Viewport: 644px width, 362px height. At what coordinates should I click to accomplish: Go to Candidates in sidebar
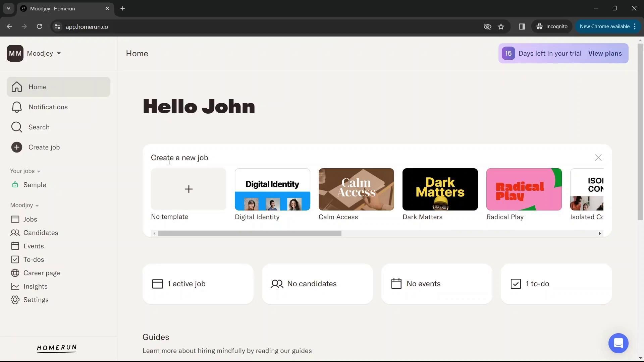point(41,233)
